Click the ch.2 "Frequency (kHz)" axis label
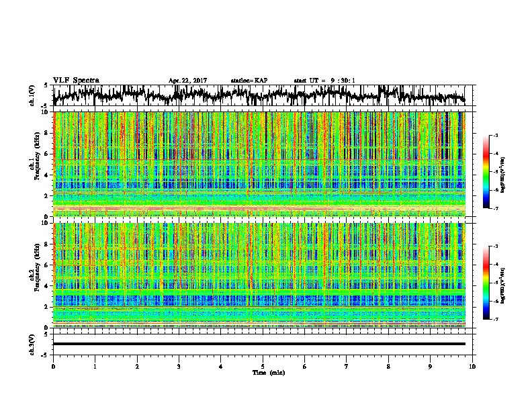Viewport: 532px width, 411px height. coord(37,267)
